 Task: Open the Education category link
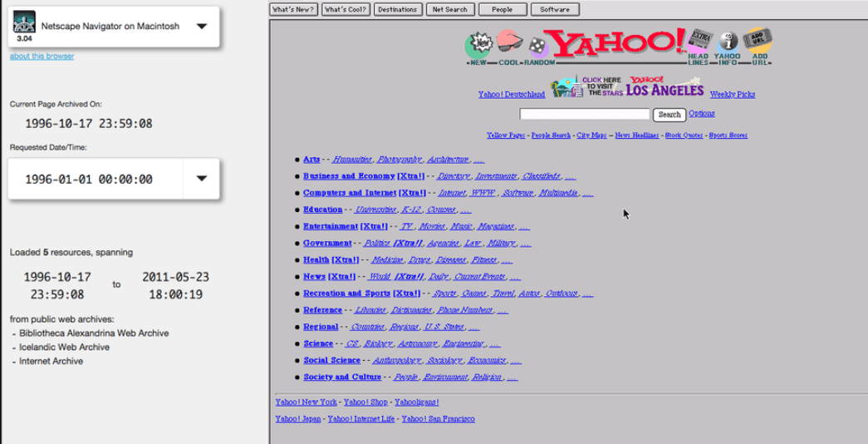(x=323, y=210)
